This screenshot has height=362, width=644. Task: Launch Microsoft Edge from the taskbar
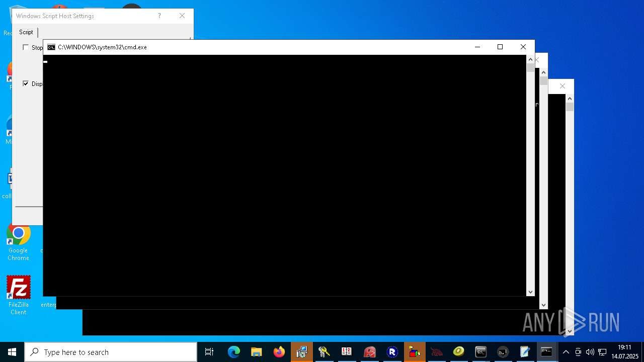(x=234, y=352)
